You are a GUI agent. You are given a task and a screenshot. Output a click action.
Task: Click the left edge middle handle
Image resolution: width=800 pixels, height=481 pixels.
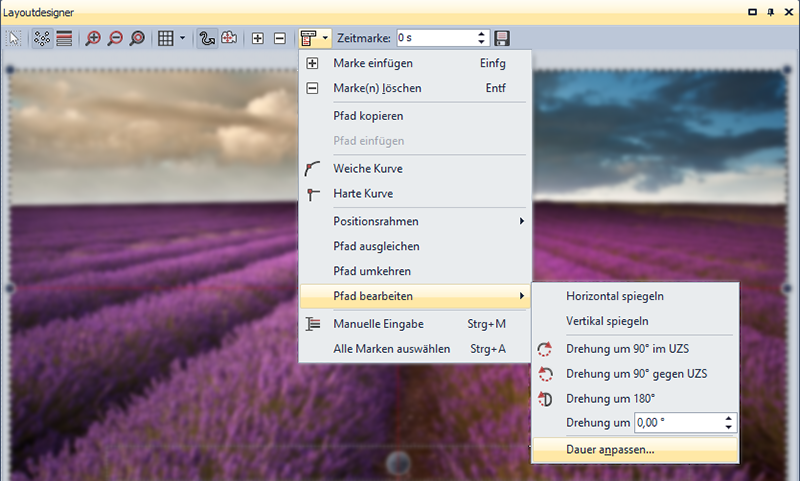point(10,289)
